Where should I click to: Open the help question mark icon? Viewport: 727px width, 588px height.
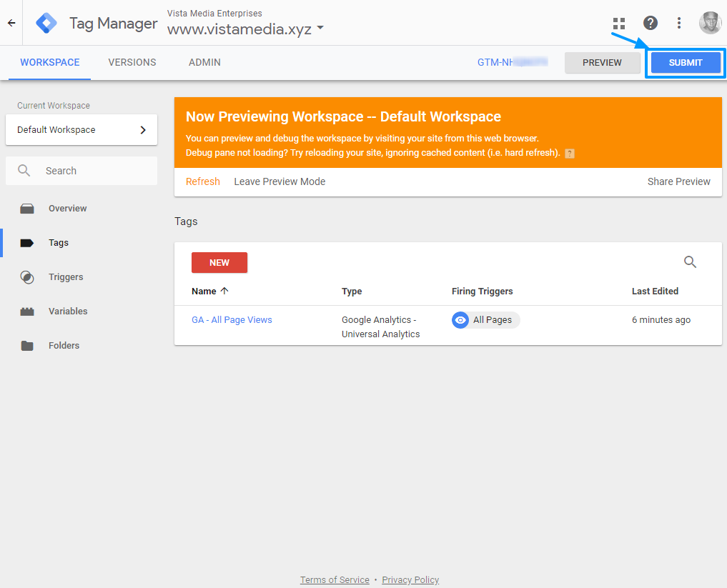(x=650, y=23)
